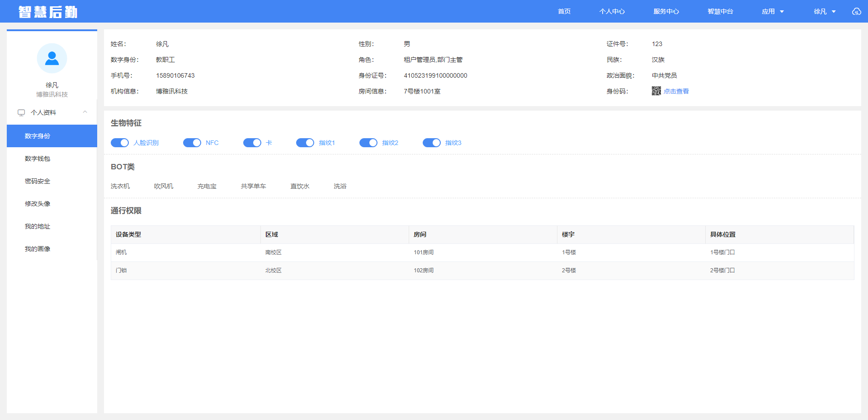This screenshot has height=420, width=868.
Task: Toggle the 人脸识别 switch
Action: pyautogui.click(x=120, y=143)
